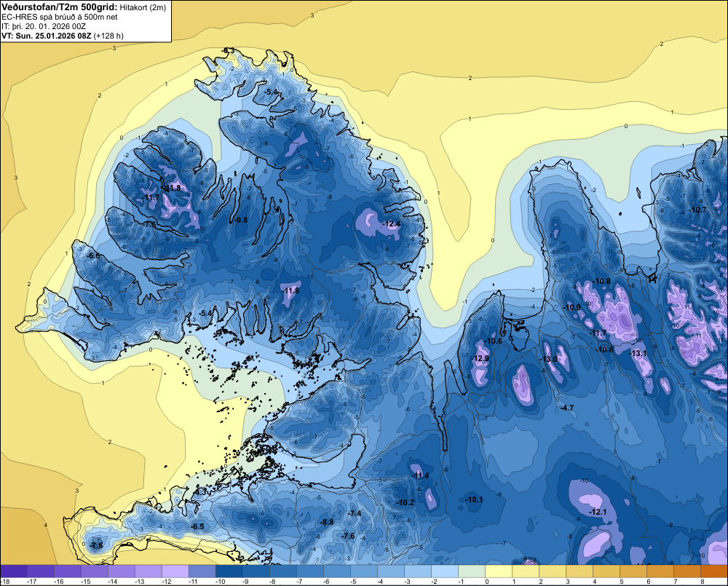Click the '-7' legend scale label
Viewport: 728px width, 586px height.
click(299, 582)
